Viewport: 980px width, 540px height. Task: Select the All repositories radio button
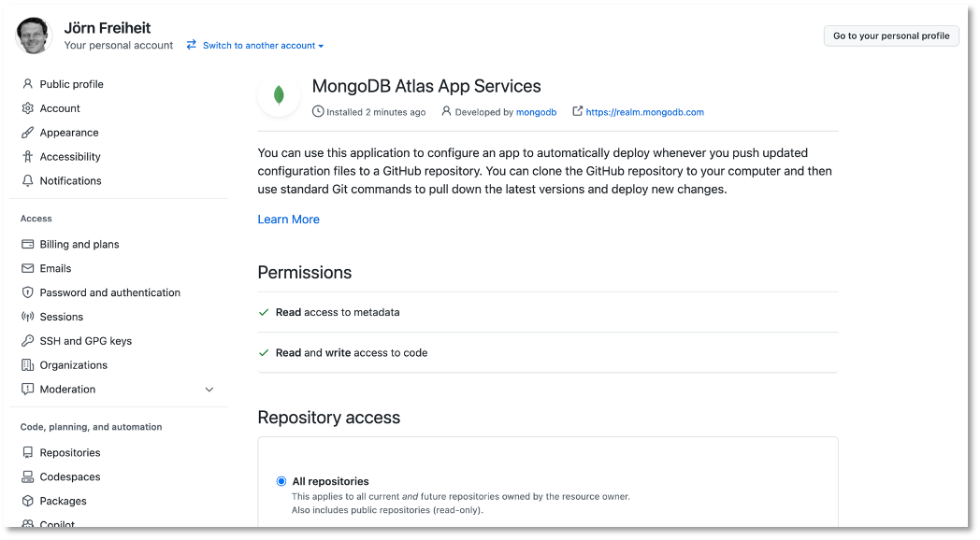tap(281, 481)
